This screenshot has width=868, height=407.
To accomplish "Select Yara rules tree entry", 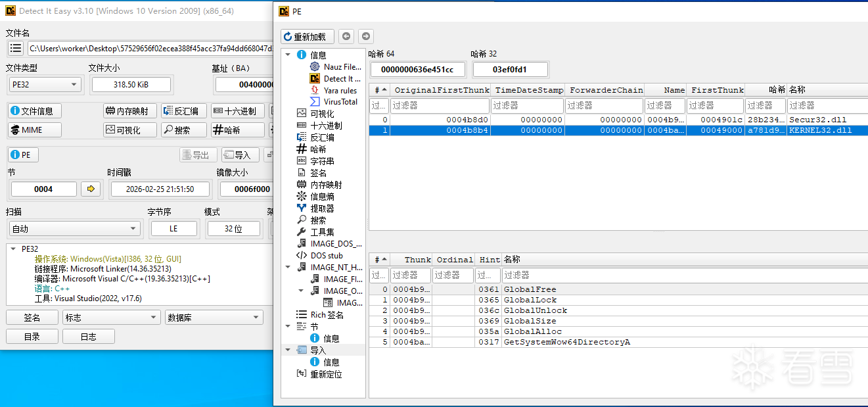I will click(x=340, y=91).
